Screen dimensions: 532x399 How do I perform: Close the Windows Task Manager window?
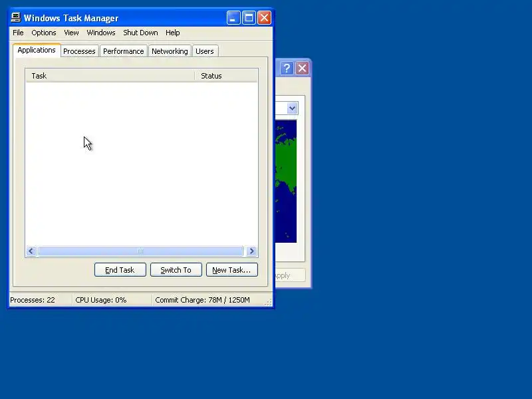point(264,18)
